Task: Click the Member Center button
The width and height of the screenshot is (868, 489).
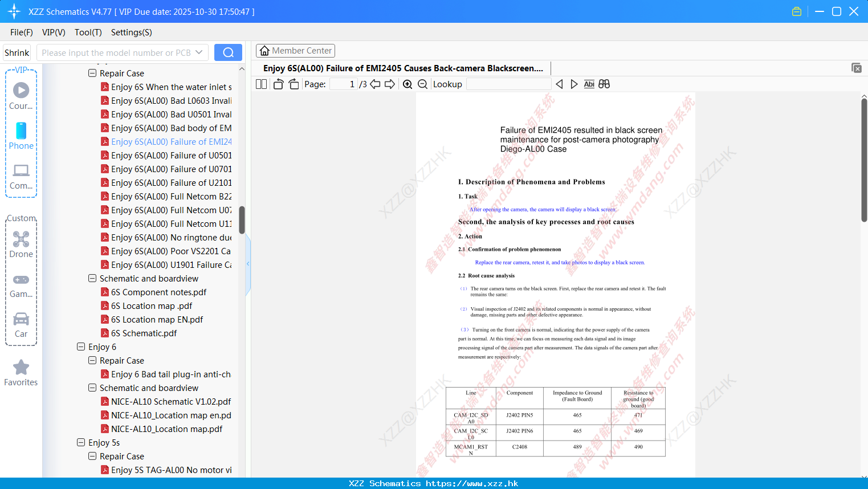Action: pos(295,51)
